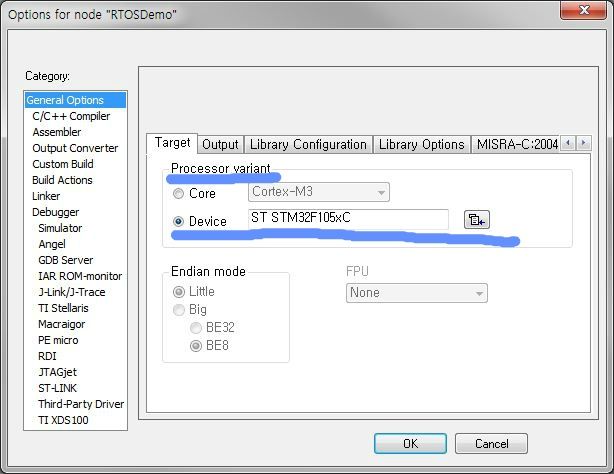Select Output Converter category
The width and height of the screenshot is (614, 474).
75,148
